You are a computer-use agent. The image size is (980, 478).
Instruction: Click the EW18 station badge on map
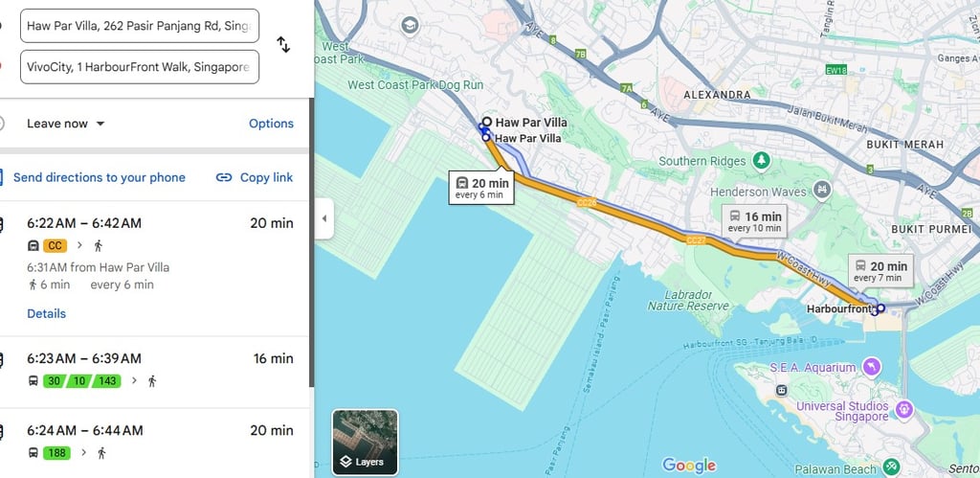pyautogui.click(x=835, y=70)
